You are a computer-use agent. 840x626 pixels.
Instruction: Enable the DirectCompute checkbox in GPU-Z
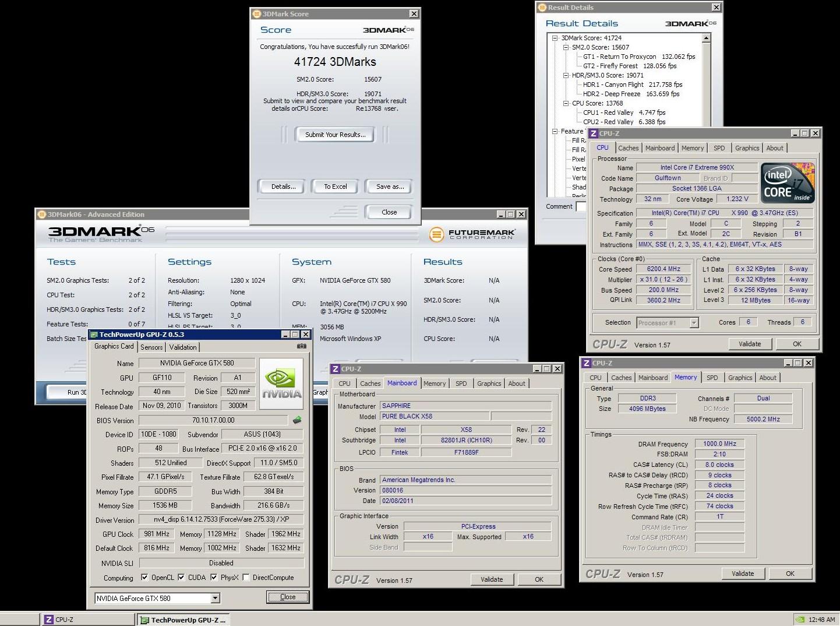(x=246, y=578)
